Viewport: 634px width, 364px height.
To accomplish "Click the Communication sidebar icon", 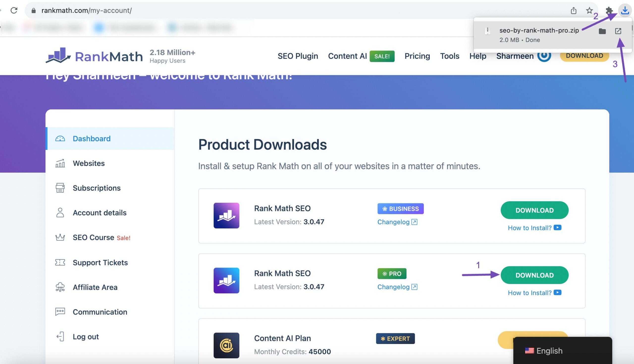I will (x=60, y=312).
